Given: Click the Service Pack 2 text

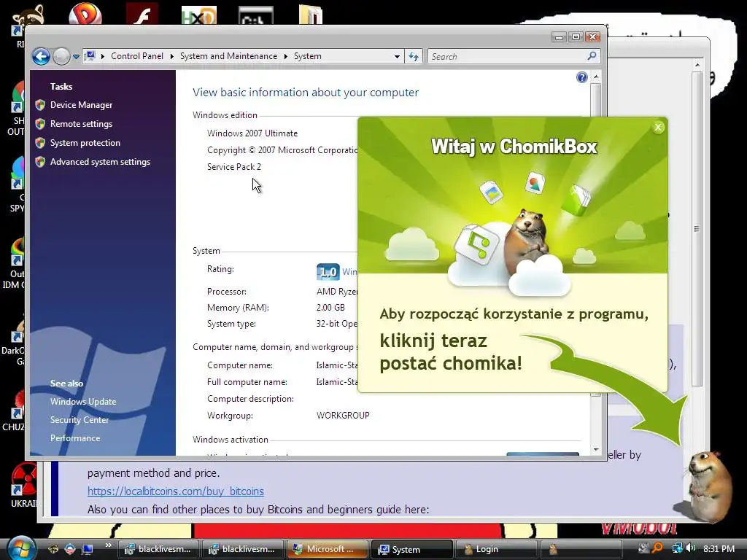Looking at the screenshot, I should [234, 167].
